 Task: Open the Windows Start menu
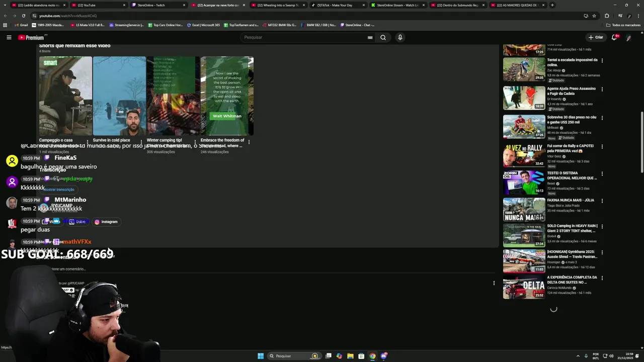click(261, 356)
